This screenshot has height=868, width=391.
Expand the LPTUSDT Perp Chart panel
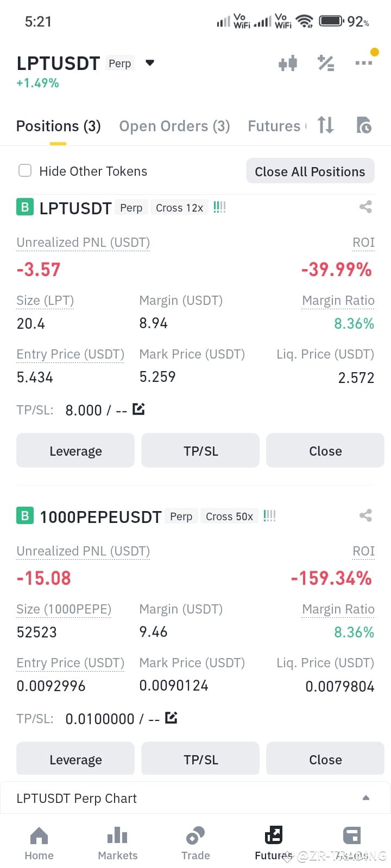(366, 797)
